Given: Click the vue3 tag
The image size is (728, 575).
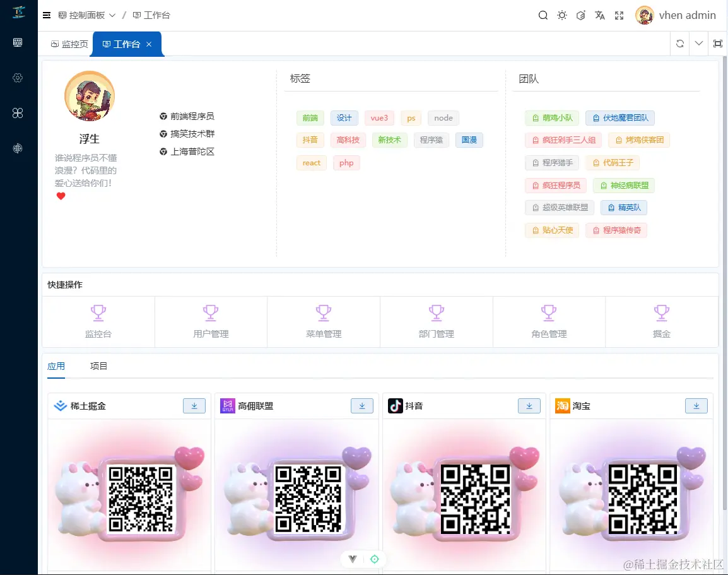Looking at the screenshot, I should (x=379, y=118).
